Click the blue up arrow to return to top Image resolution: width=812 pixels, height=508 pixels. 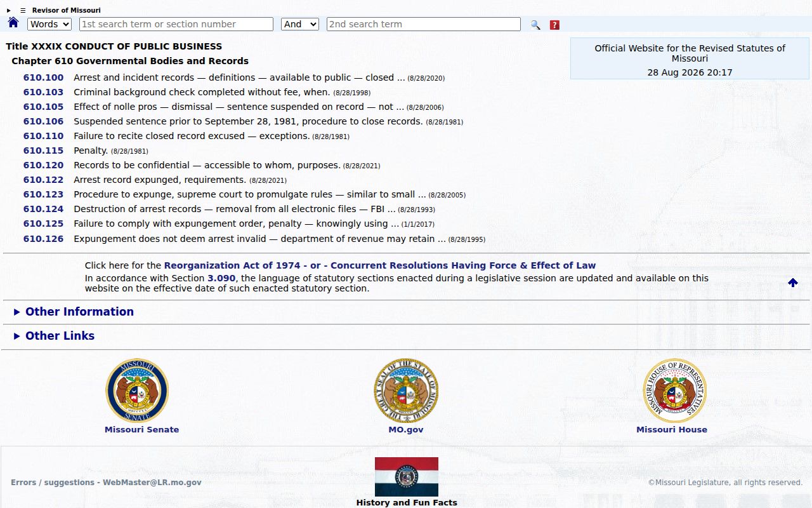(x=793, y=283)
